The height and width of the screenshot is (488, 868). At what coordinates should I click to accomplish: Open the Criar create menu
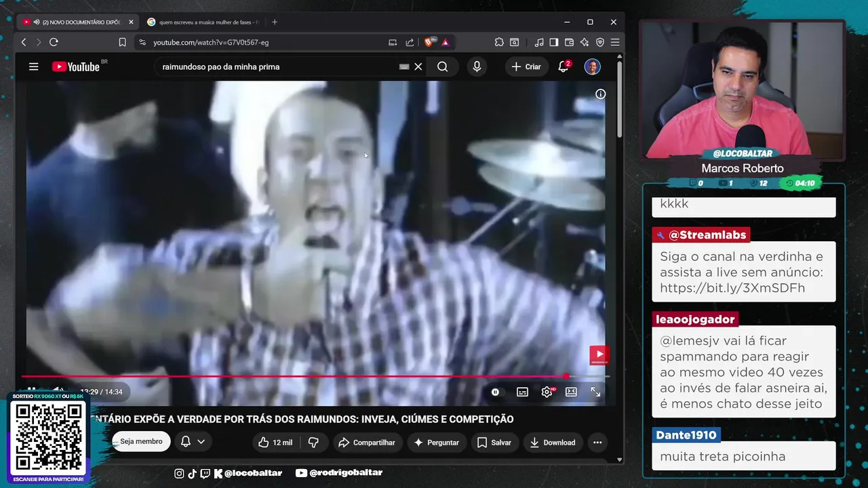526,66
